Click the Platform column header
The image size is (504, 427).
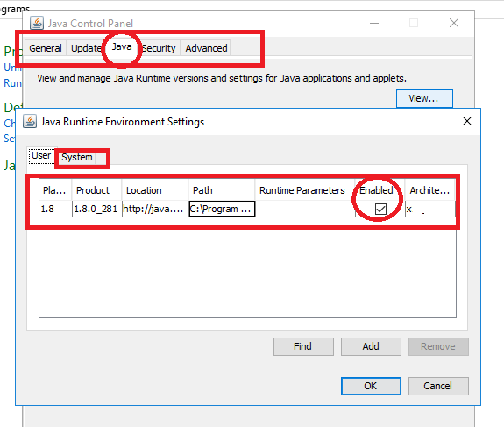tap(55, 190)
